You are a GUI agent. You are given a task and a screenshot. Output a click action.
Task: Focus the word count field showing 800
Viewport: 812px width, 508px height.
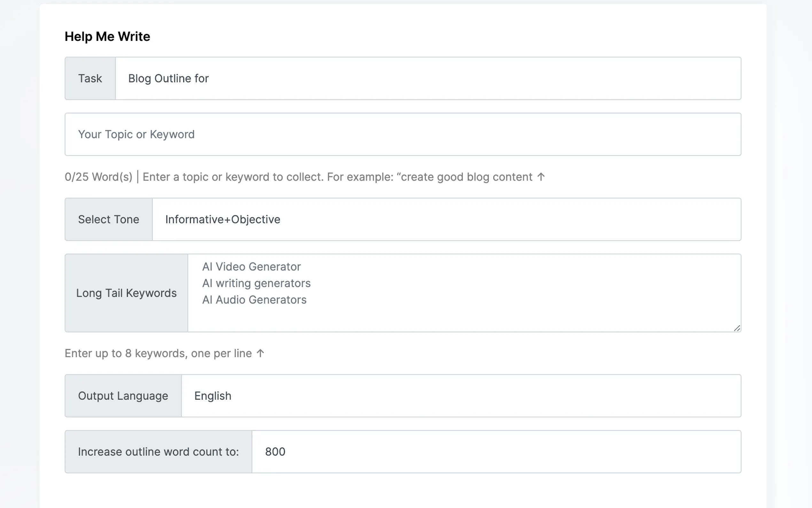496,452
